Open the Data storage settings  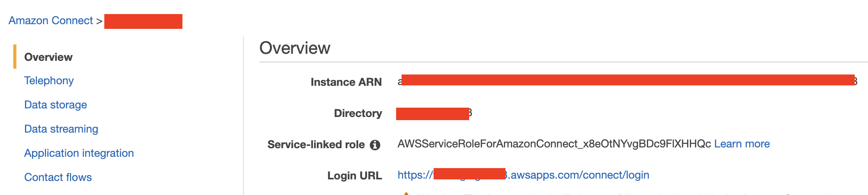55,105
